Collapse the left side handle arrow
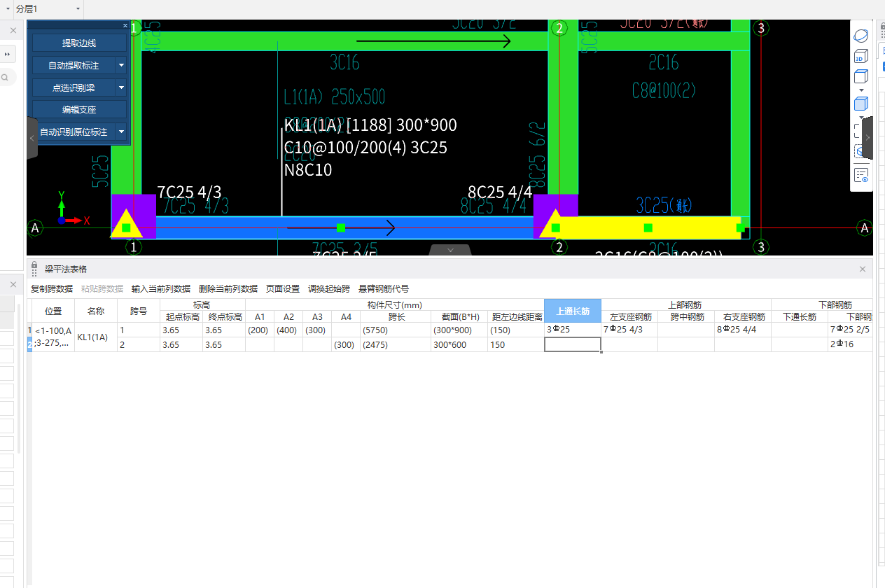This screenshot has height=588, width=885. click(x=32, y=139)
